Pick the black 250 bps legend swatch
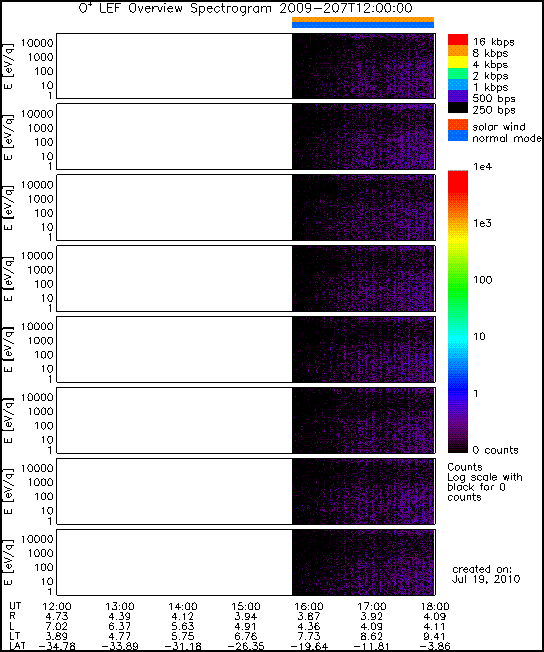Image resolution: width=544 pixels, height=652 pixels. [458, 107]
